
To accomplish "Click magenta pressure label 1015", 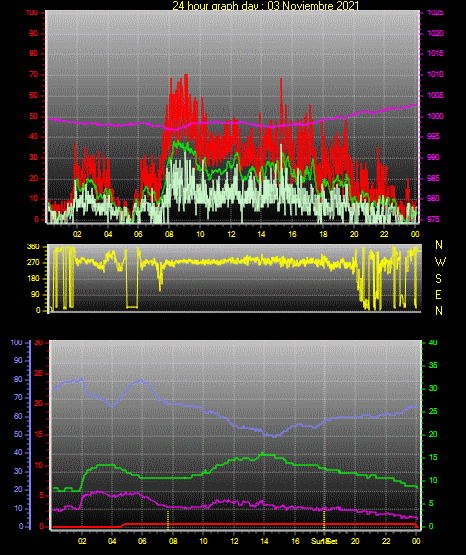I will [435, 53].
